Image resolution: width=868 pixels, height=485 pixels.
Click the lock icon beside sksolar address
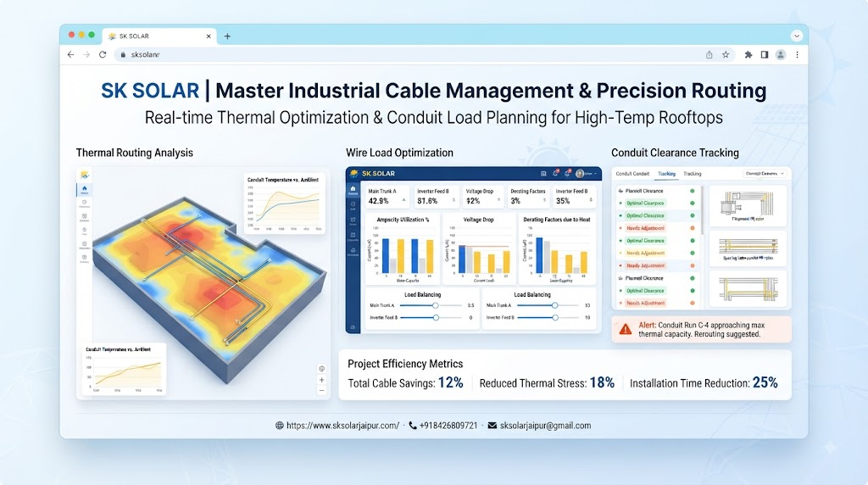(123, 55)
